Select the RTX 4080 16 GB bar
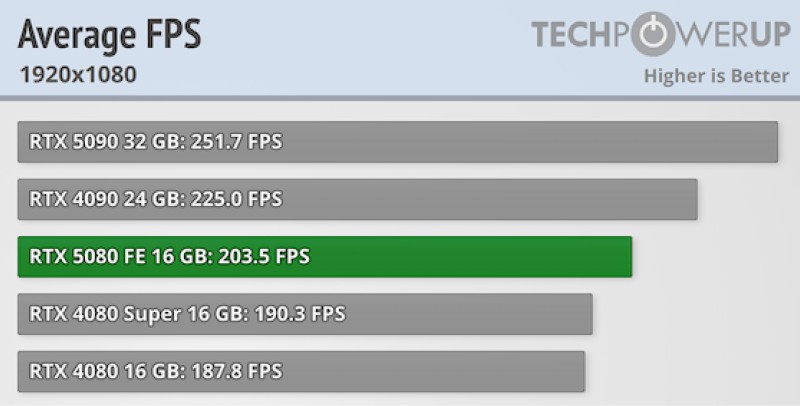800x406 pixels. pyautogui.click(x=301, y=371)
